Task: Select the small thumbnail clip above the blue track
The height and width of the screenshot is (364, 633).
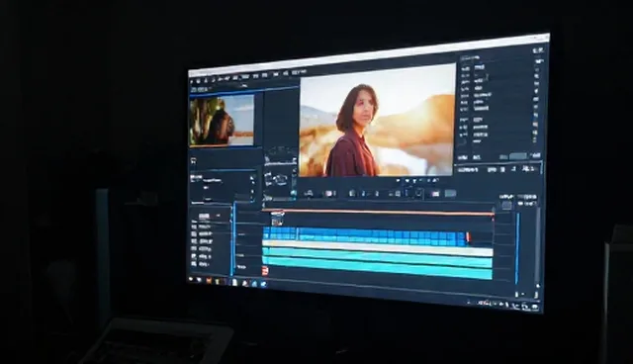Action: [x=277, y=219]
